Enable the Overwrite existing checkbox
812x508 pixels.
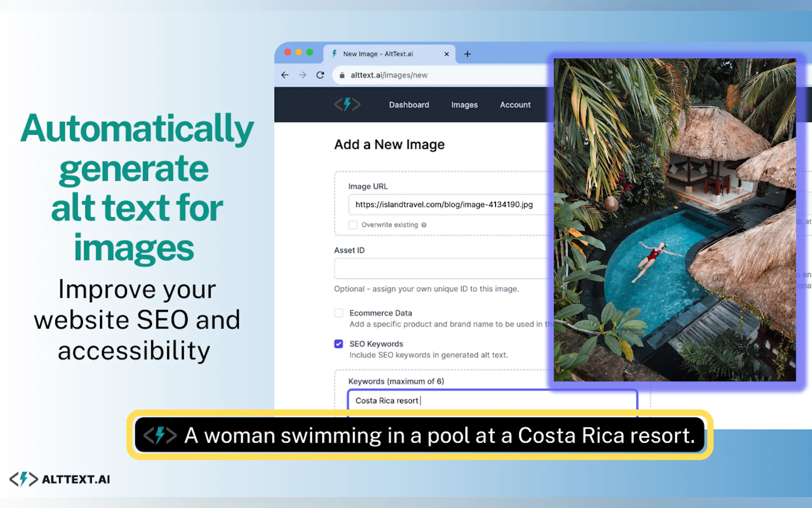point(353,225)
